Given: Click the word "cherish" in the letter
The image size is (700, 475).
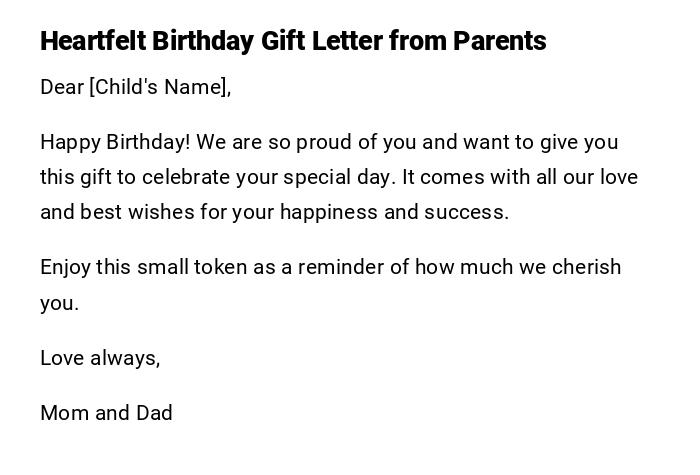Looking at the screenshot, I should pyautogui.click(x=588, y=267).
